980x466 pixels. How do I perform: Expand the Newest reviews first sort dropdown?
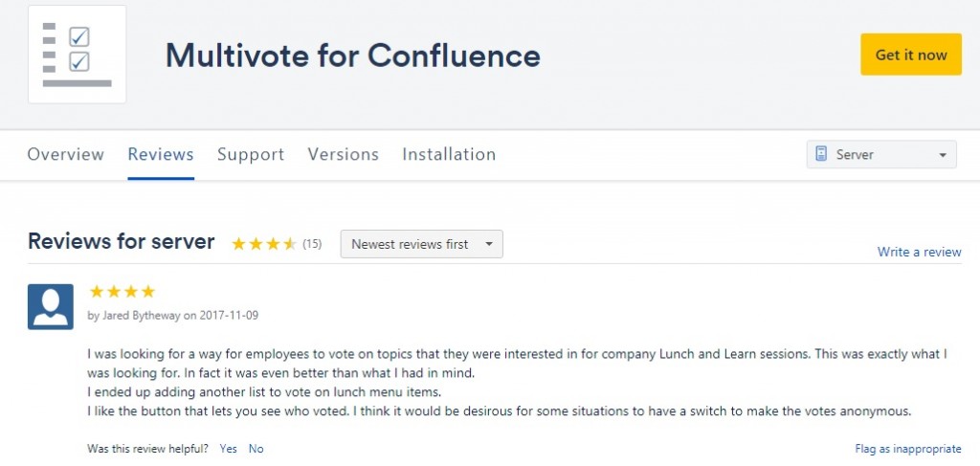click(x=421, y=244)
